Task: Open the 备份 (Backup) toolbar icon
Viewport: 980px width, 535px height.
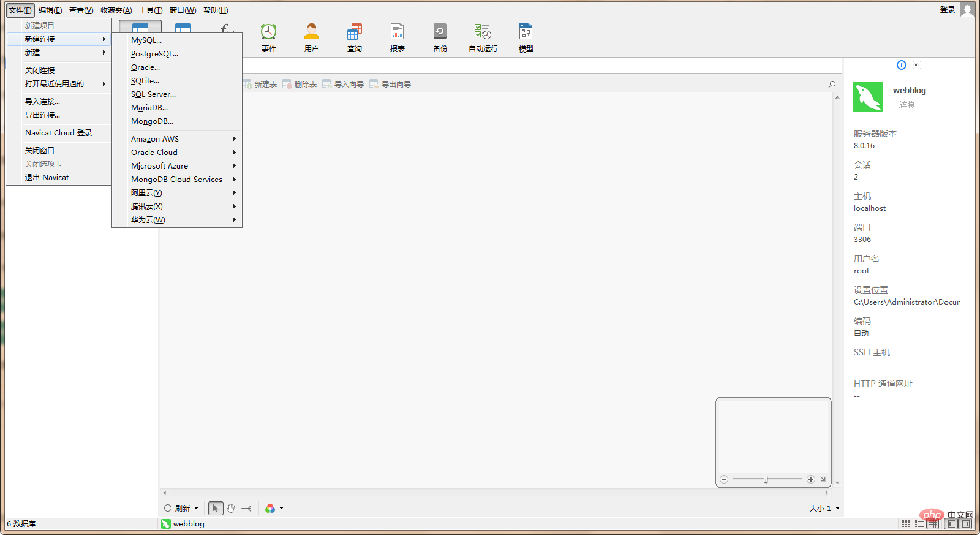Action: [x=440, y=37]
